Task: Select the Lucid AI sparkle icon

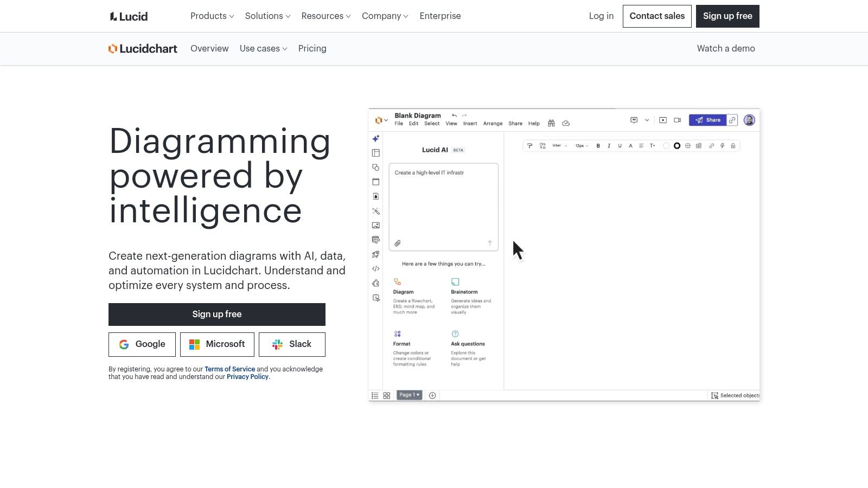Action: (375, 138)
